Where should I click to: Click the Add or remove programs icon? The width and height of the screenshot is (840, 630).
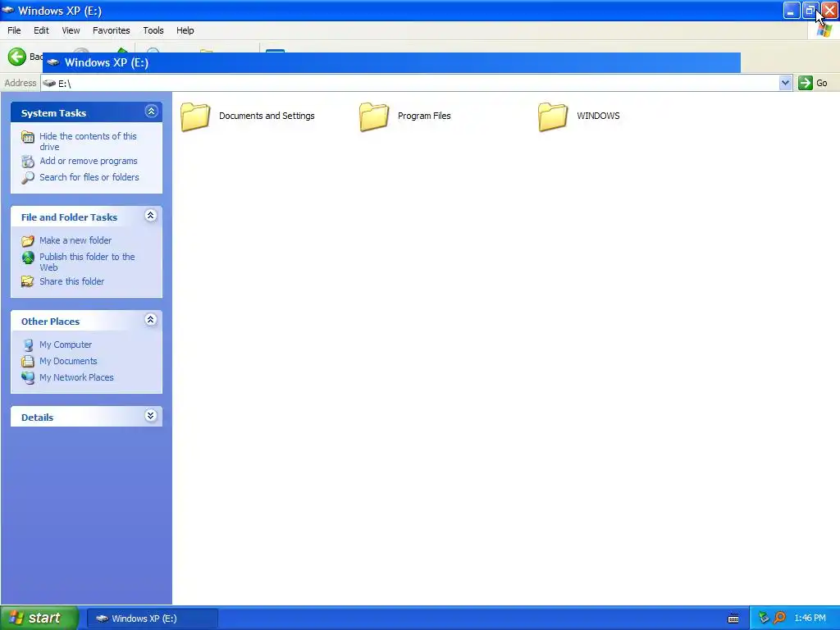click(x=28, y=162)
